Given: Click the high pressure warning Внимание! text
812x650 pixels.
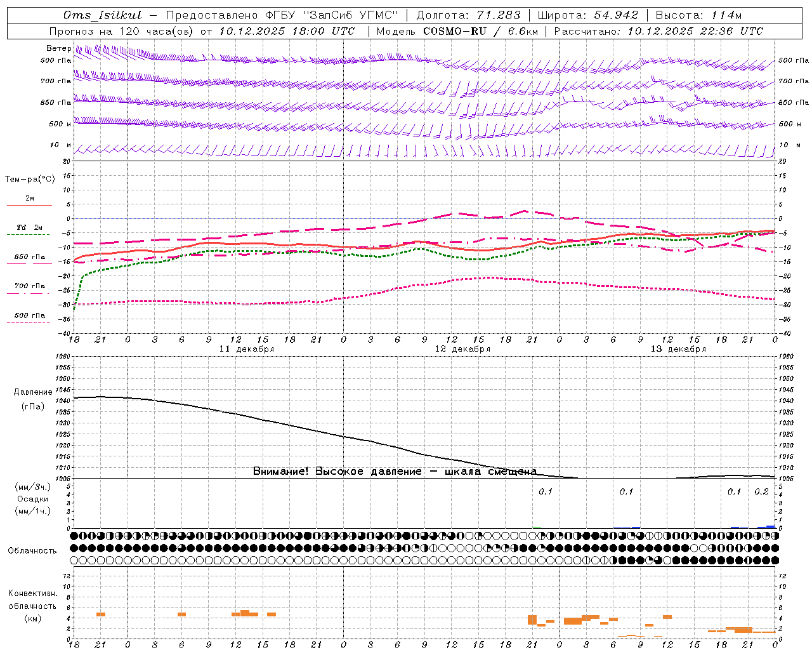Looking at the screenshot, I should click(395, 471).
